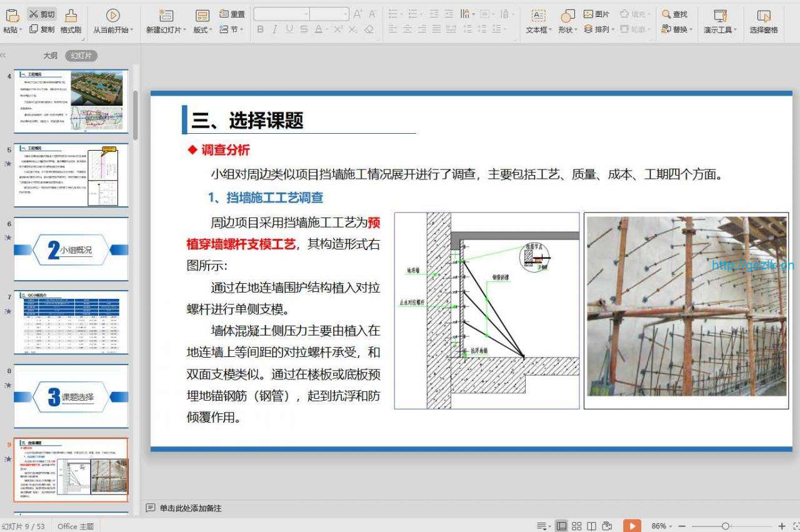800x532 pixels.
Task: Select slide 6 thumbnail '小组概况'
Action: [x=71, y=249]
